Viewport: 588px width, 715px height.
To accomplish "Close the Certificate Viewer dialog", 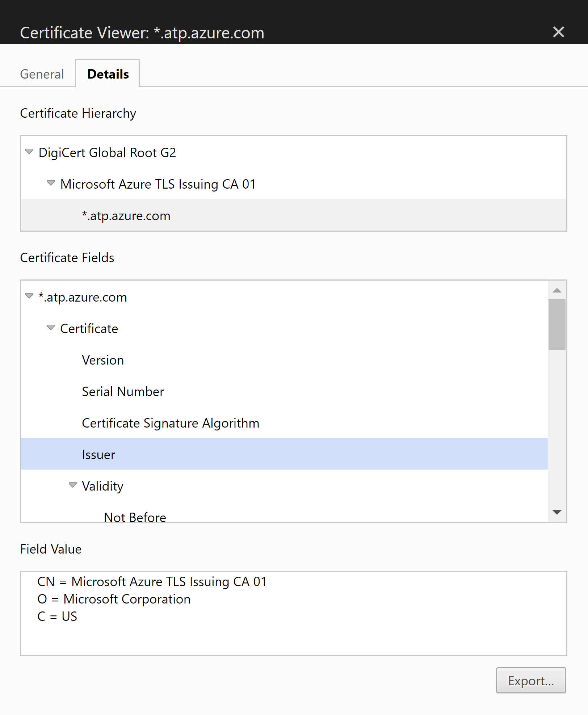I will [558, 32].
